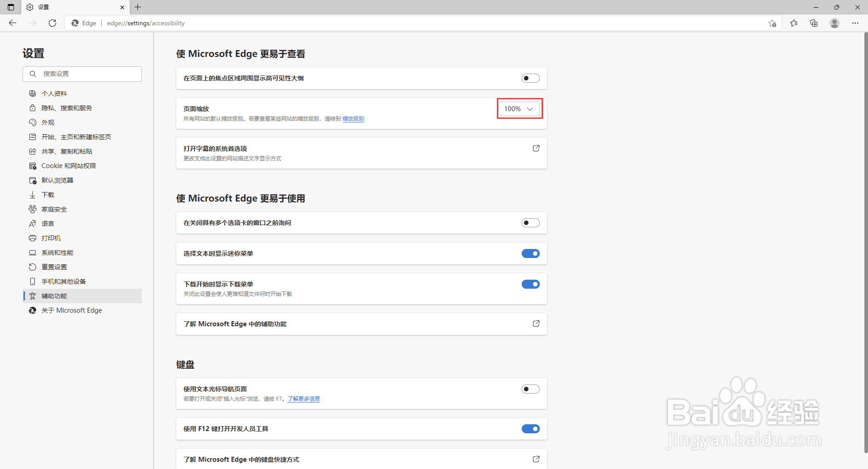Open the 页面缩放 100% dropdown
This screenshot has width=868, height=469.
point(519,109)
